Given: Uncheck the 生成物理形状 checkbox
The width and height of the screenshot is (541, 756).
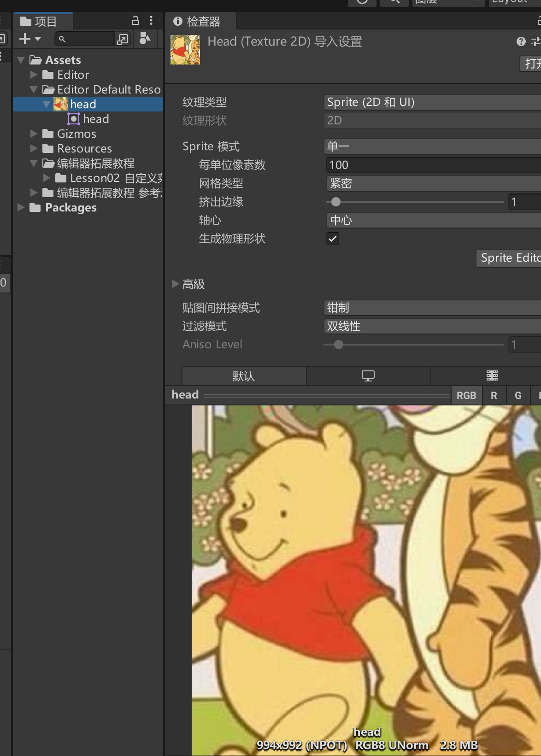Looking at the screenshot, I should pos(333,239).
